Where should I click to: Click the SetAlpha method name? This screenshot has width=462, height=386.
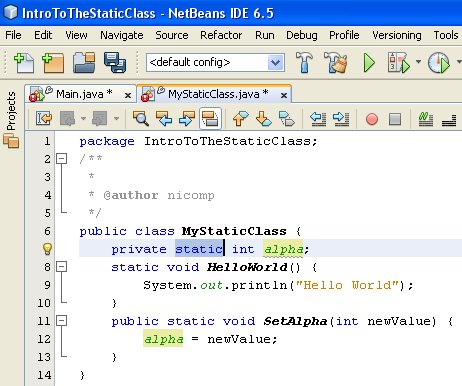(x=295, y=321)
